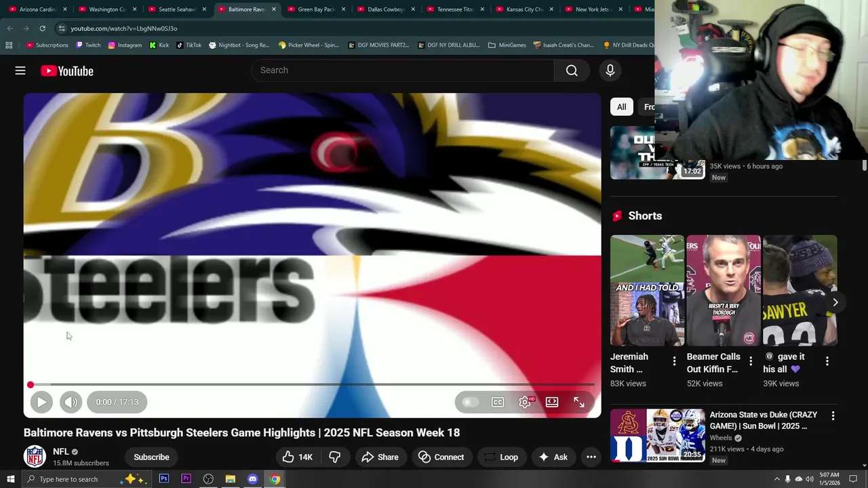868x488 pixels.
Task: Click the address bar URL
Action: point(124,28)
